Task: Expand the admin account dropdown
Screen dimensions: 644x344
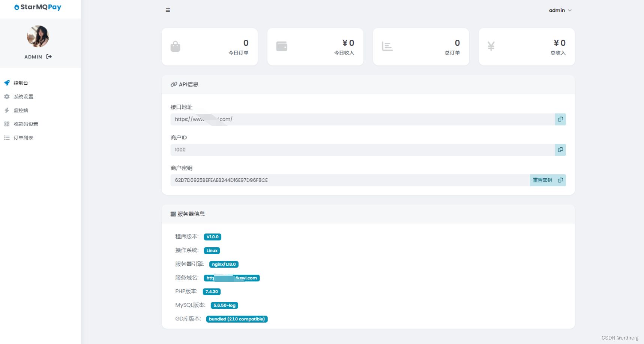Action: (x=560, y=10)
